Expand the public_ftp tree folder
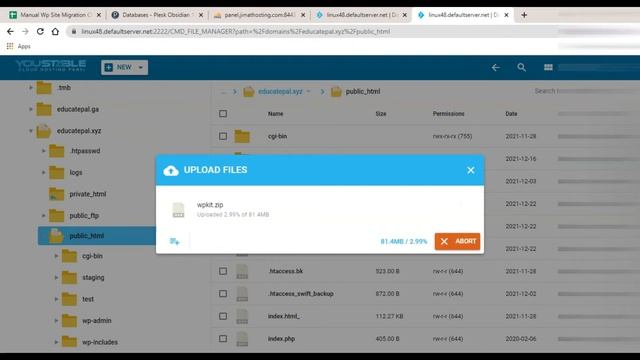The width and height of the screenshot is (640, 360). [x=43, y=215]
